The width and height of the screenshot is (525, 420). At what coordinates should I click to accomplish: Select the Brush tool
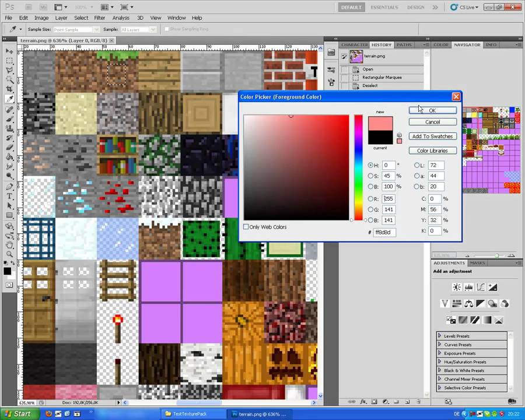[9, 119]
